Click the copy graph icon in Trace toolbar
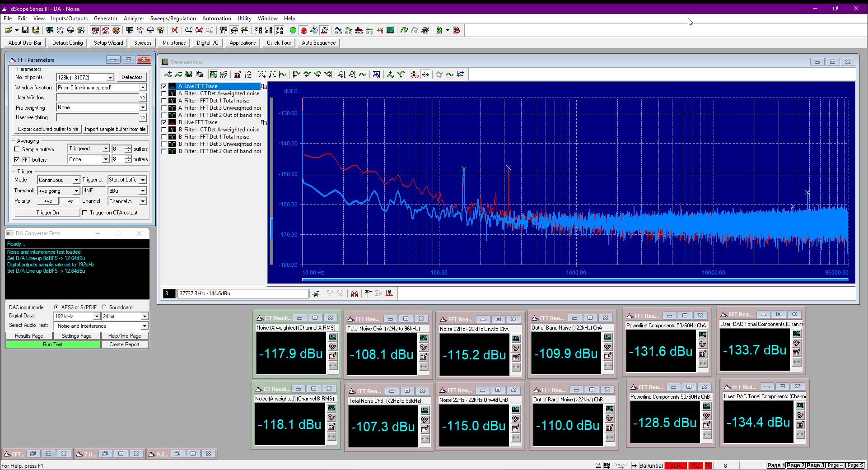868x470 pixels. pos(199,74)
